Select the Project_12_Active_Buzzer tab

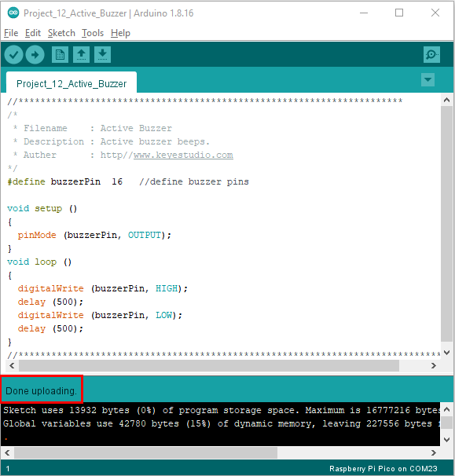click(72, 83)
